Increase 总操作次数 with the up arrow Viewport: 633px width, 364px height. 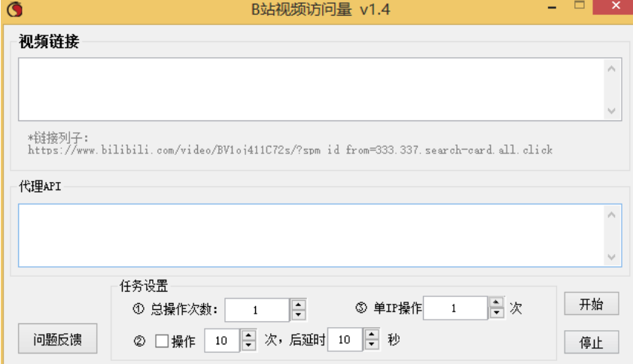(298, 305)
